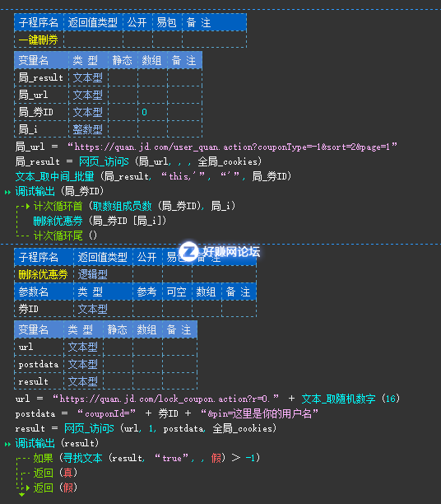Click 返回值类型 header in 一键删券 table

(92, 23)
